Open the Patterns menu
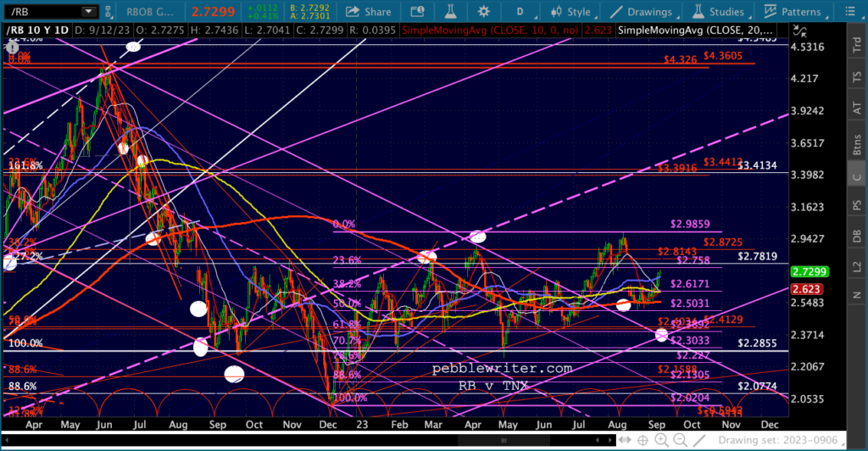Image resolution: width=868 pixels, height=451 pixels. 791,12
